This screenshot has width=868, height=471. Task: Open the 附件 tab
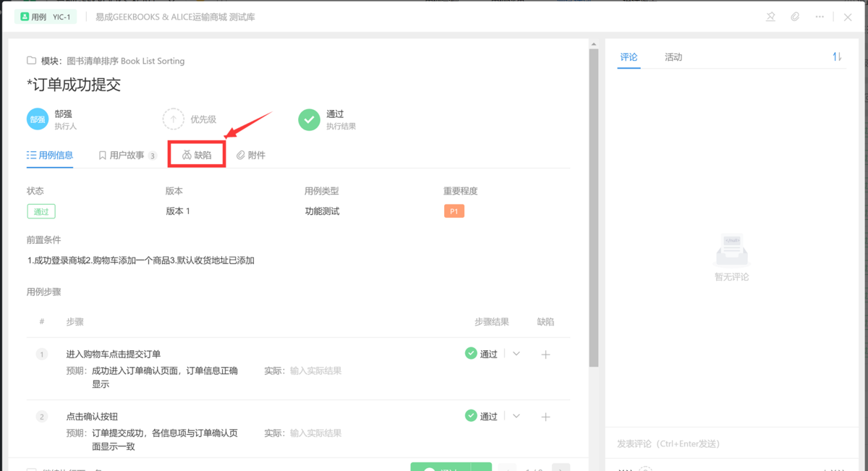[251, 155]
